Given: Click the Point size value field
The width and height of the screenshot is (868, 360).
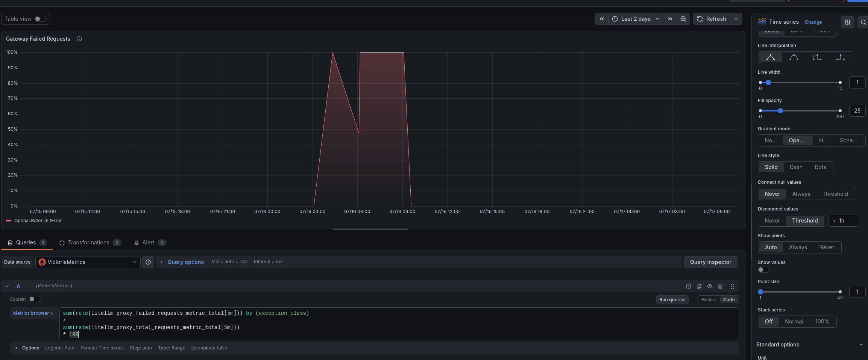Looking at the screenshot, I should tap(857, 292).
